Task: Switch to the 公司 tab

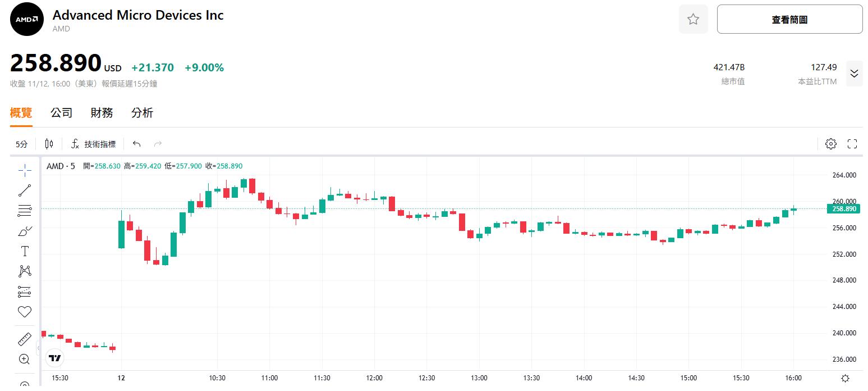Action: point(61,113)
